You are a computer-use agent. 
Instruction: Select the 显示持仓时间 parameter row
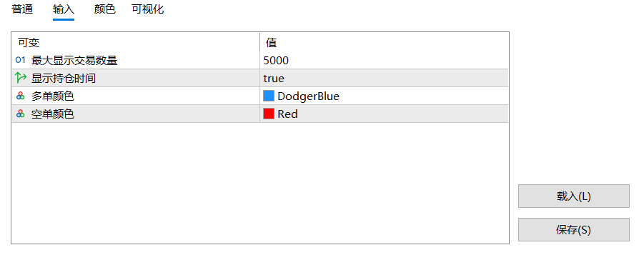pos(260,79)
